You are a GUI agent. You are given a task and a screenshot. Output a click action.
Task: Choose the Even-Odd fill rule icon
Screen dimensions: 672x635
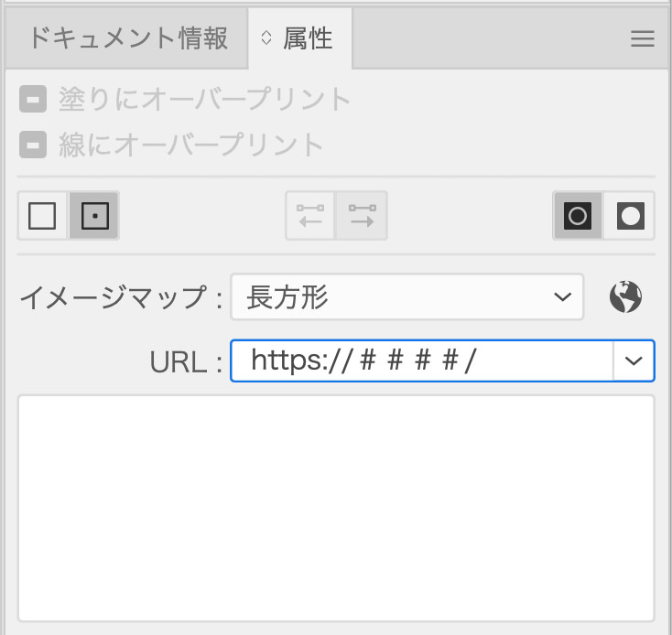630,216
